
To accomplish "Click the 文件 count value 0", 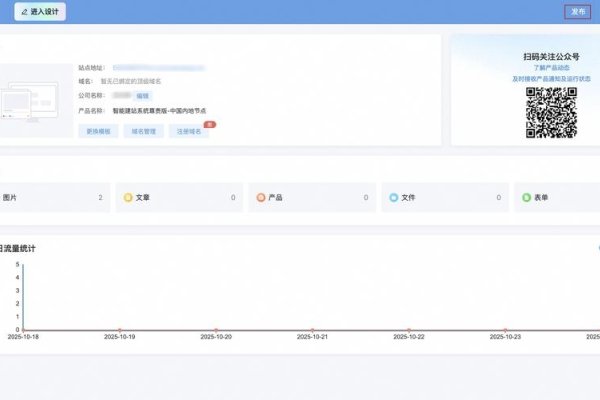I will point(499,198).
